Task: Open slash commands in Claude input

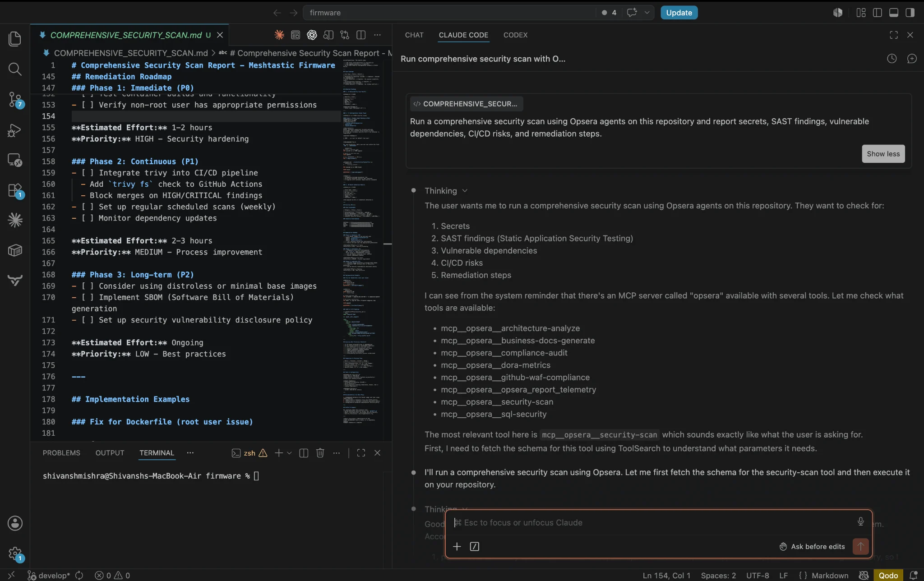Action: 474,547
